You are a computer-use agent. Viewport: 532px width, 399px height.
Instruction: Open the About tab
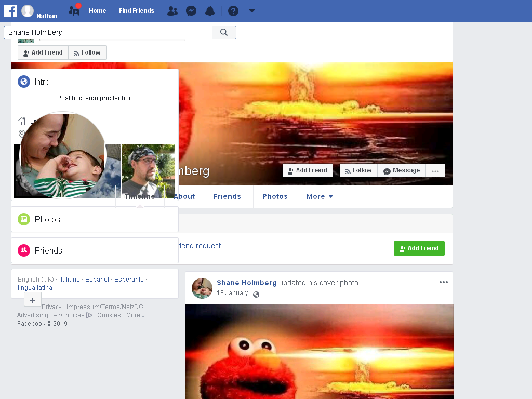[184, 196]
